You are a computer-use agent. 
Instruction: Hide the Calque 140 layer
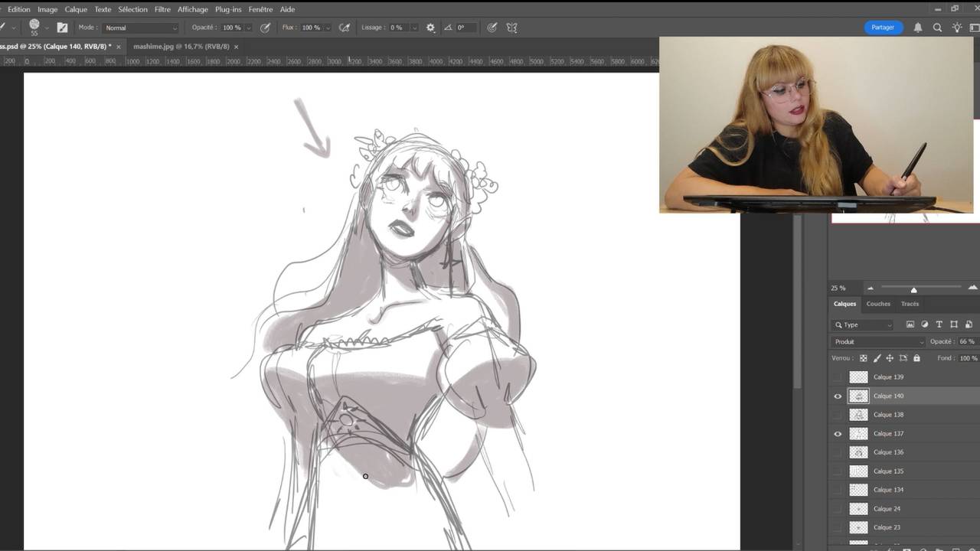(838, 396)
